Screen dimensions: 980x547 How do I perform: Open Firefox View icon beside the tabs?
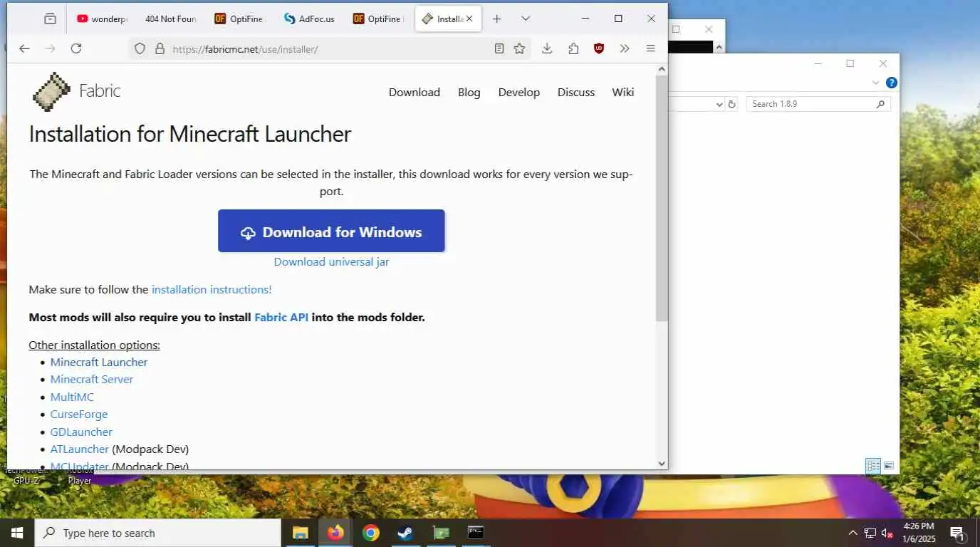click(50, 19)
